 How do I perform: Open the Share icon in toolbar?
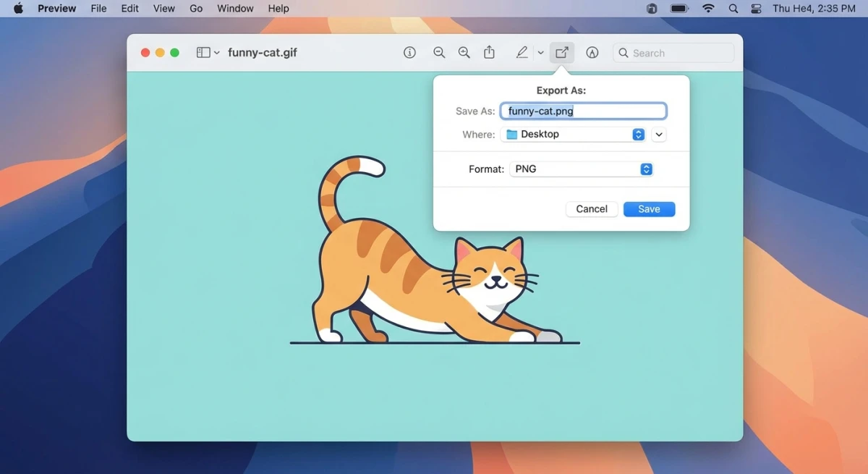pyautogui.click(x=490, y=52)
